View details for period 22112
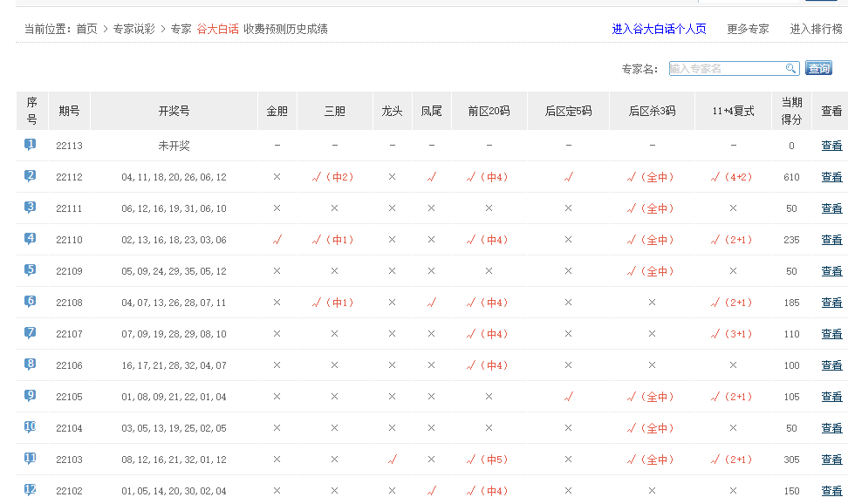The width and height of the screenshot is (848, 504). (831, 177)
